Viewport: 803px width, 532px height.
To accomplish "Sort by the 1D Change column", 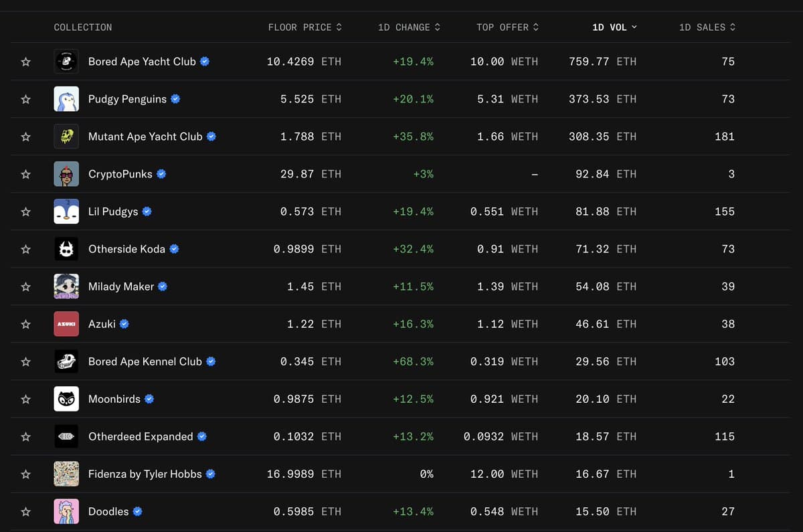I will point(409,27).
